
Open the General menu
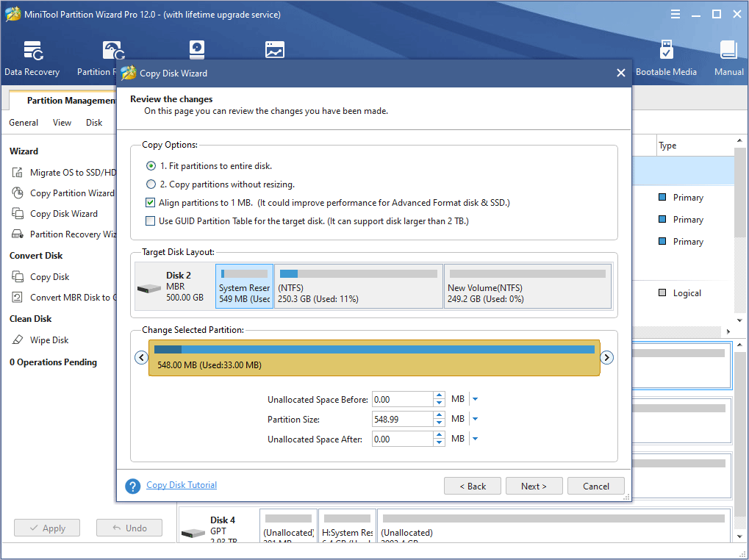24,123
